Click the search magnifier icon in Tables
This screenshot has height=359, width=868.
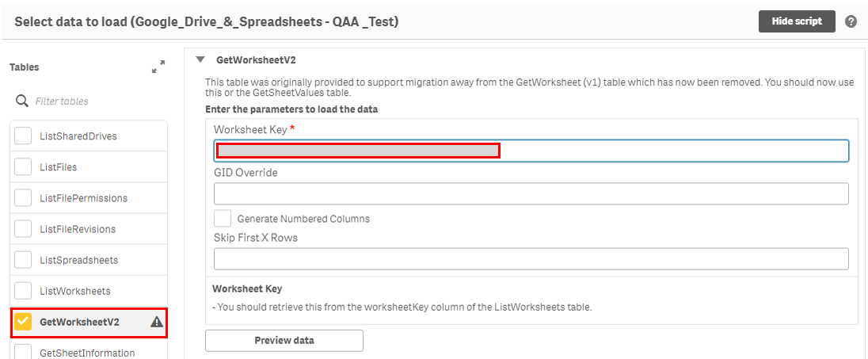click(21, 101)
